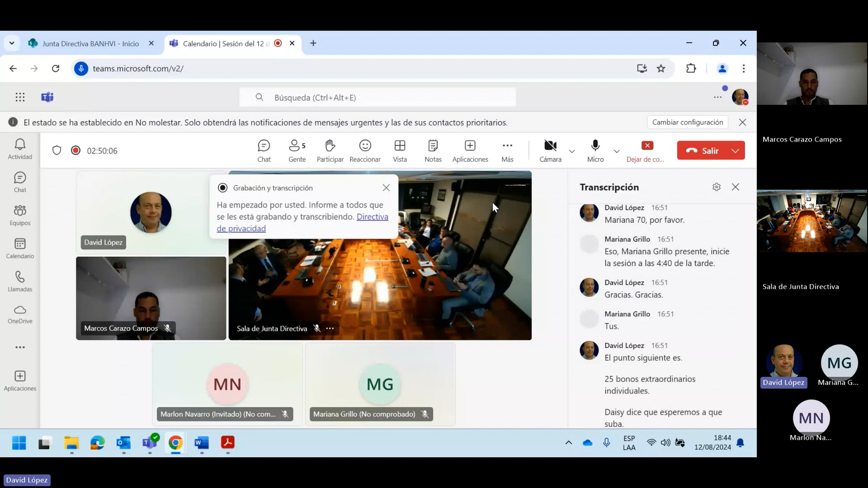868x488 pixels.
Task: Open the Actividad sidebar icon
Action: click(20, 149)
